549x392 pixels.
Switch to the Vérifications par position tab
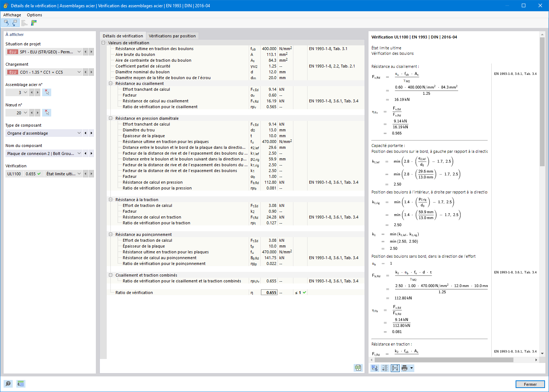click(x=172, y=36)
